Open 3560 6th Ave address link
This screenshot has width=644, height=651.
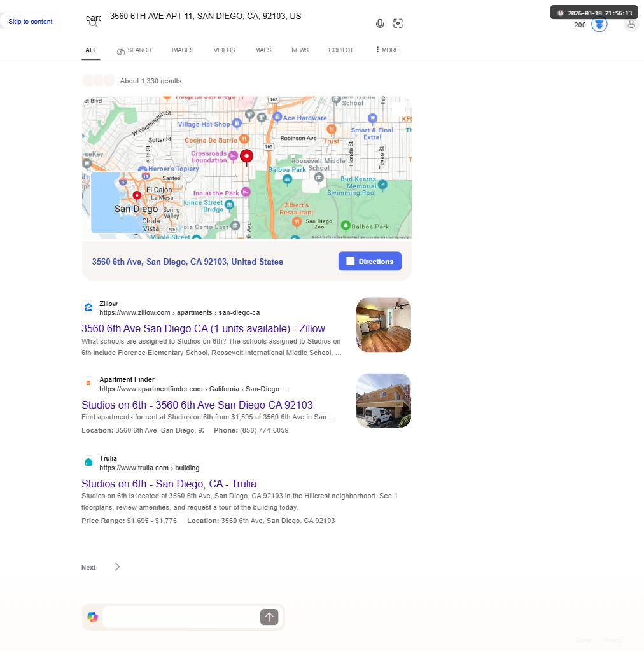click(x=188, y=262)
